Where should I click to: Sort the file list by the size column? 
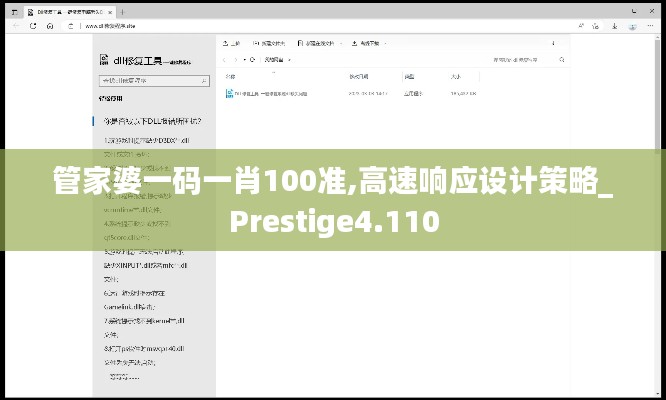[x=456, y=76]
